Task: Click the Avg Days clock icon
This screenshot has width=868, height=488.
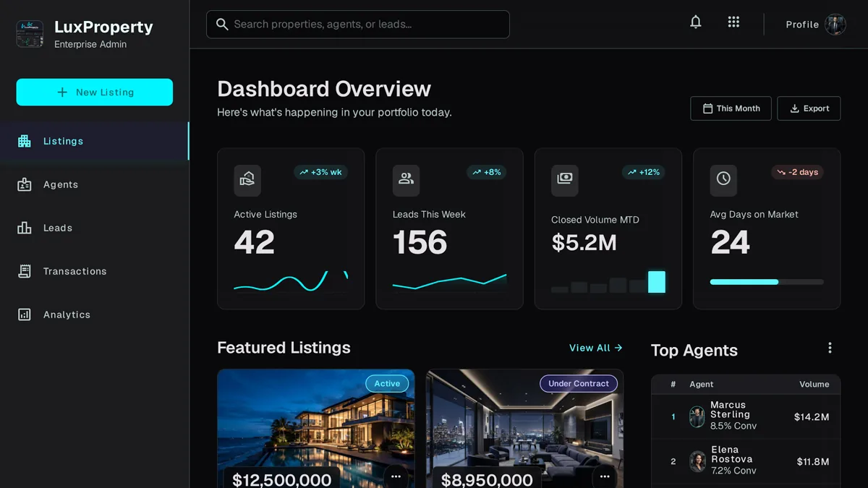Action: coord(723,179)
